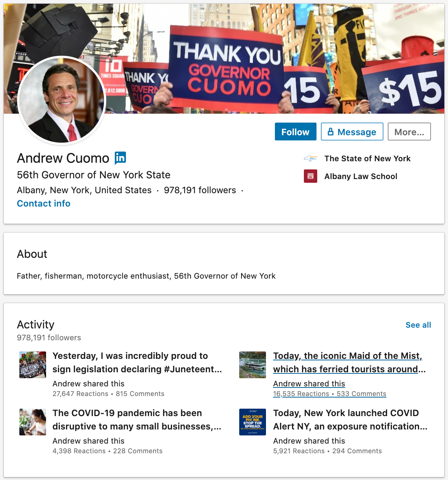Click the LinkedIn badge icon beside the name

coord(120,158)
